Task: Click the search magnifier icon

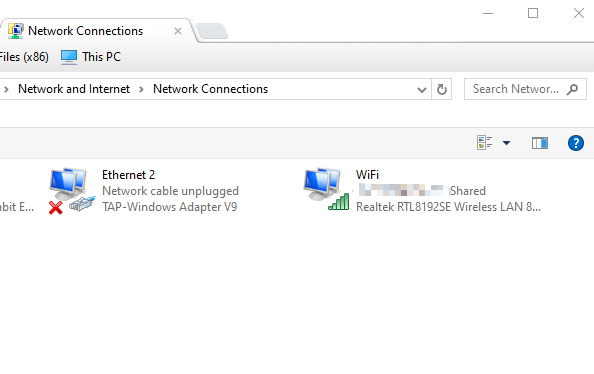Action: click(572, 89)
